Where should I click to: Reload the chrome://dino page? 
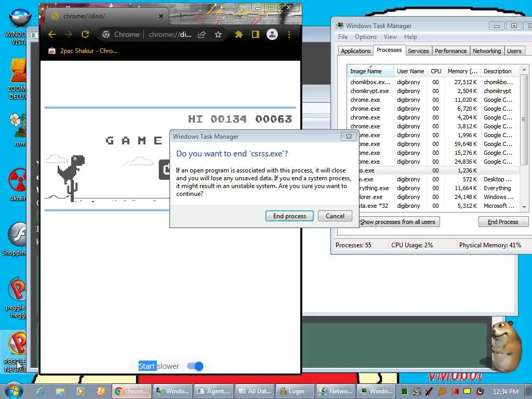click(85, 34)
